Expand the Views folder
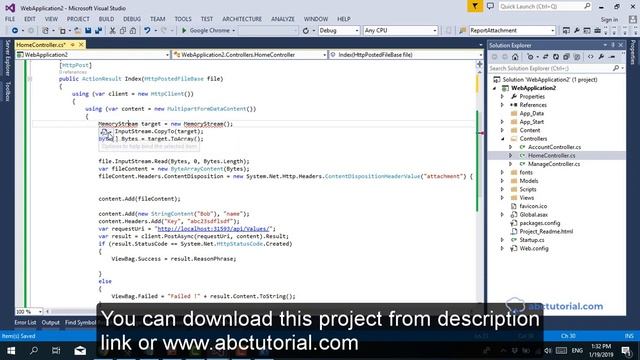 tap(502, 198)
